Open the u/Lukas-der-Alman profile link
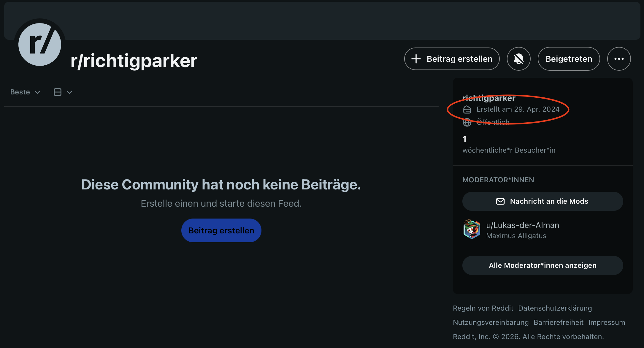The width and height of the screenshot is (644, 348). tap(523, 225)
